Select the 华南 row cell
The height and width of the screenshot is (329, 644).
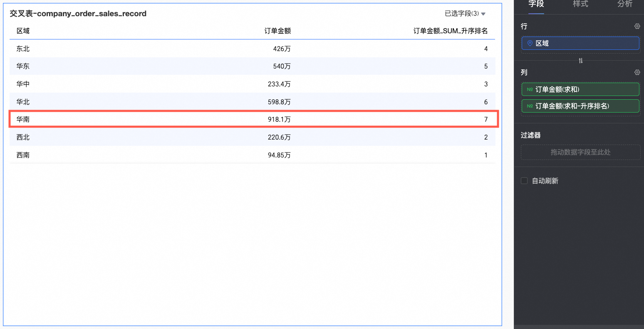point(23,119)
